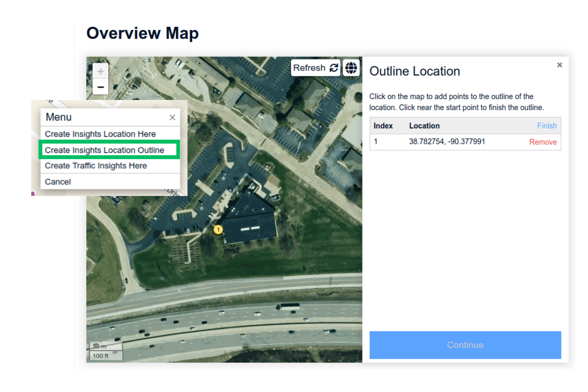Remove point 1 from the outline
Image resolution: width=588 pixels, height=392 pixels.
tap(542, 142)
